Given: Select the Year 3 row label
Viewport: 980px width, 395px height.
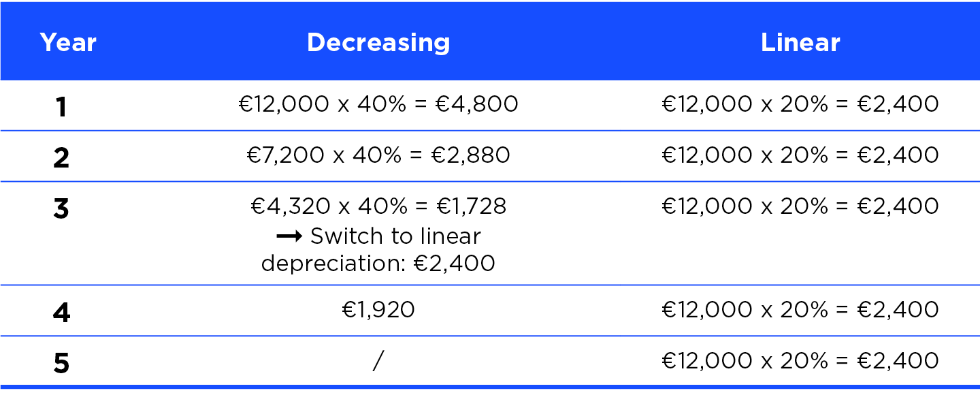Looking at the screenshot, I should [x=61, y=208].
